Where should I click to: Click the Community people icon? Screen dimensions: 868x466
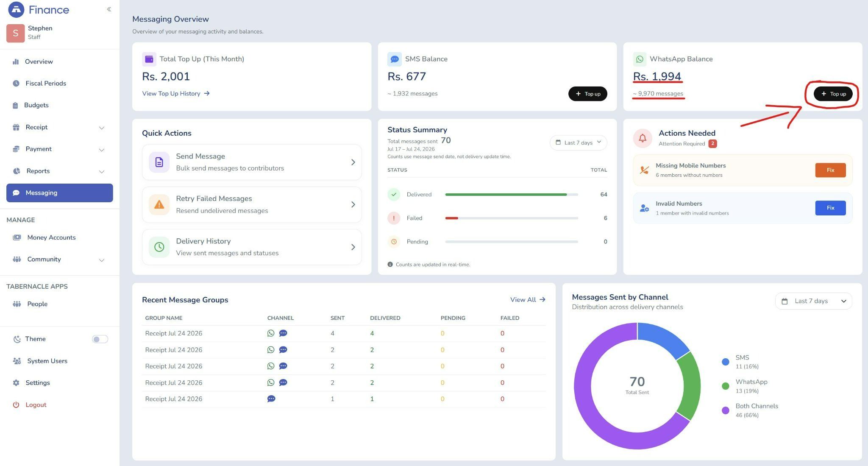[x=17, y=259]
